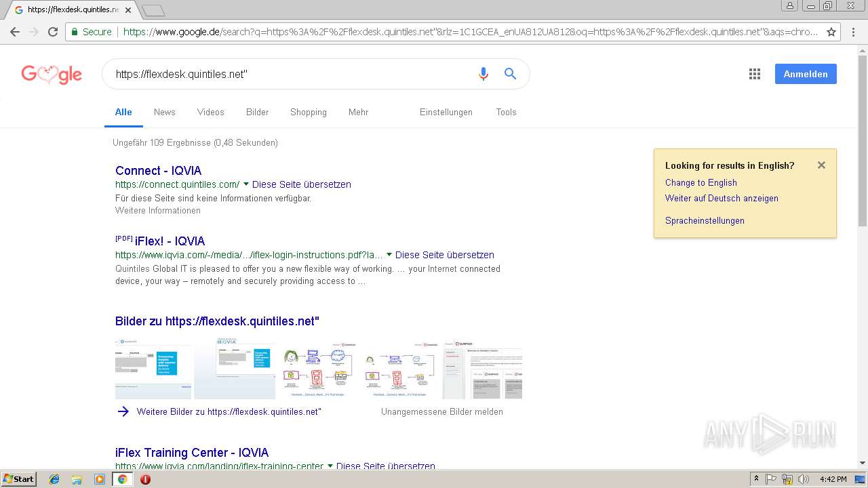Bookmark this page with the star icon
Screen dimensions: 868x488
[x=831, y=32]
